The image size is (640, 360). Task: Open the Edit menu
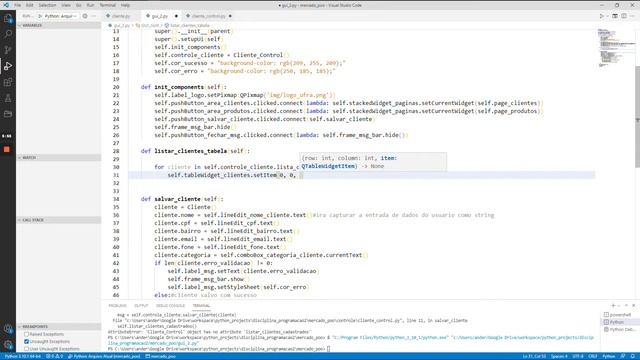[x=30, y=5]
